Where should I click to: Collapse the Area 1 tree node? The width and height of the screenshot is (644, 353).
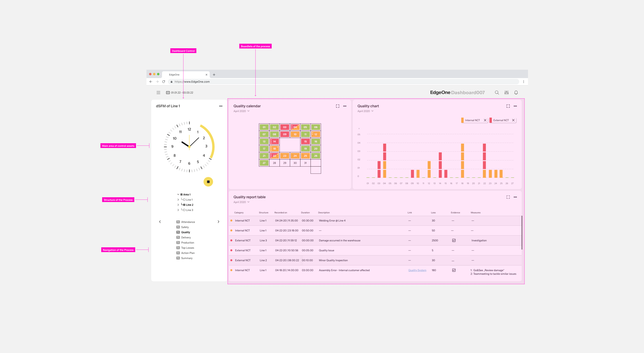(x=178, y=194)
